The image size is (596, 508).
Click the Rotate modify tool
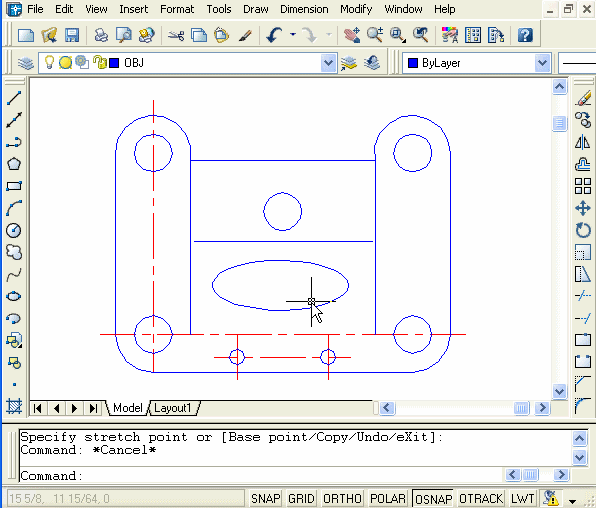point(583,230)
